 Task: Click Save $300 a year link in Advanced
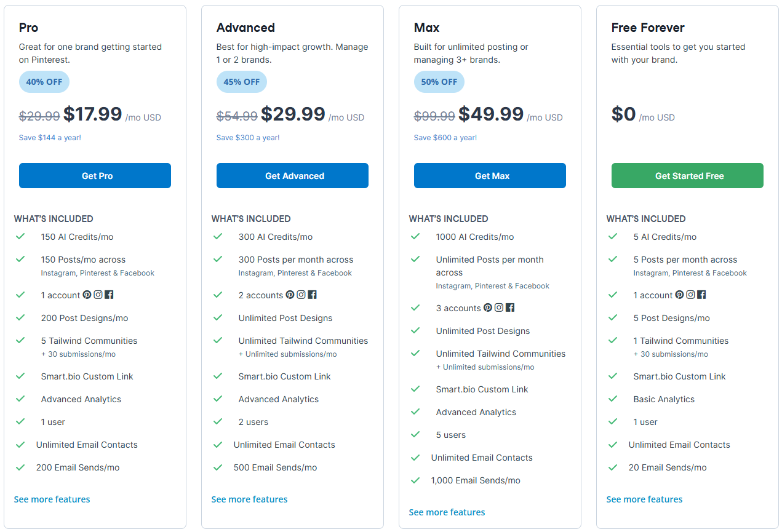coord(249,137)
